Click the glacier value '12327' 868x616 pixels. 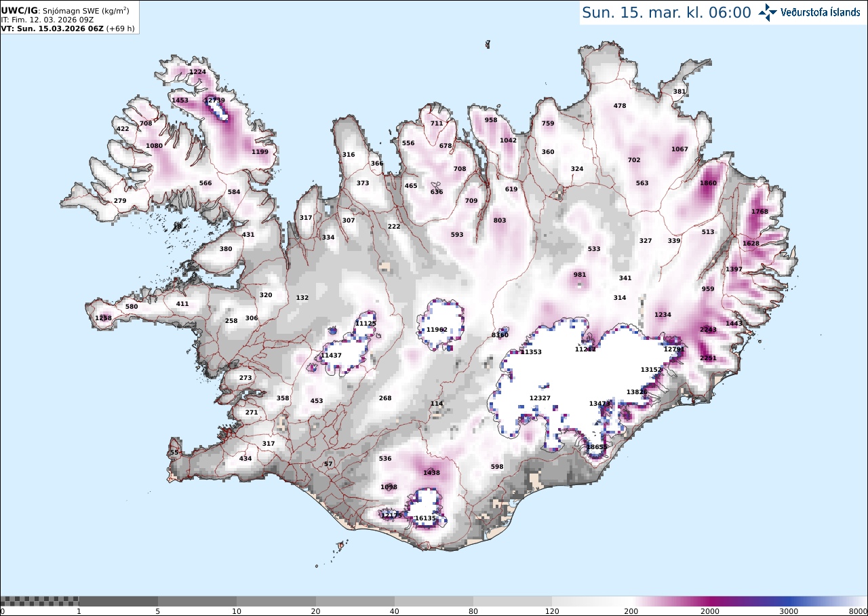pos(540,398)
